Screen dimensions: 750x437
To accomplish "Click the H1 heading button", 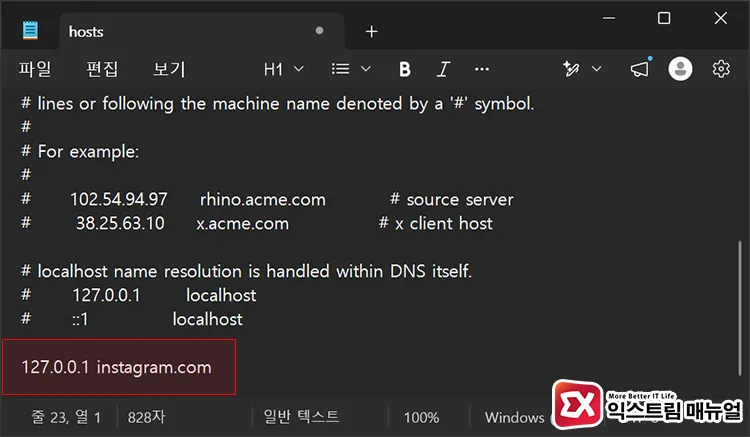I will point(273,69).
